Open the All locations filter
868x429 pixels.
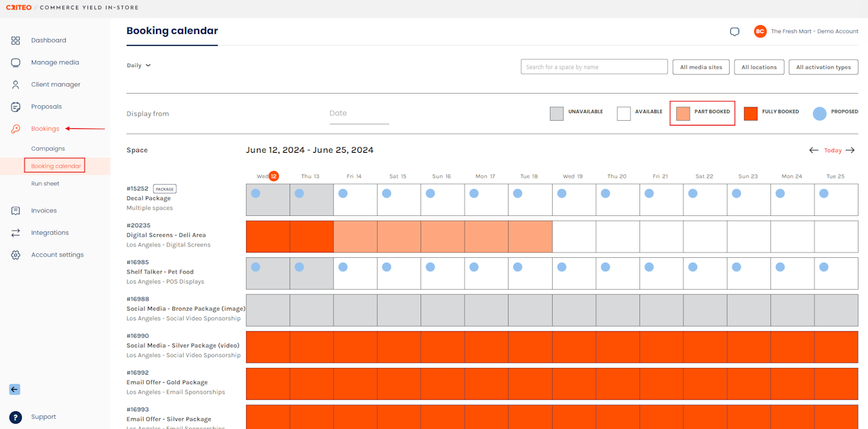(x=759, y=67)
